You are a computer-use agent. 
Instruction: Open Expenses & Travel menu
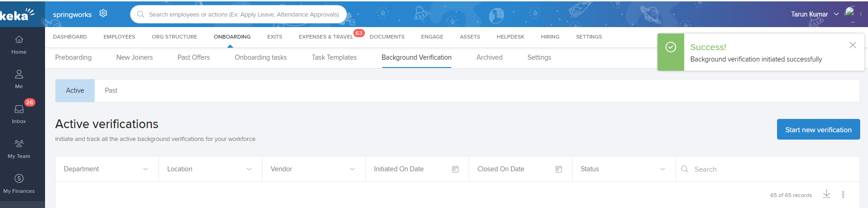pos(325,37)
